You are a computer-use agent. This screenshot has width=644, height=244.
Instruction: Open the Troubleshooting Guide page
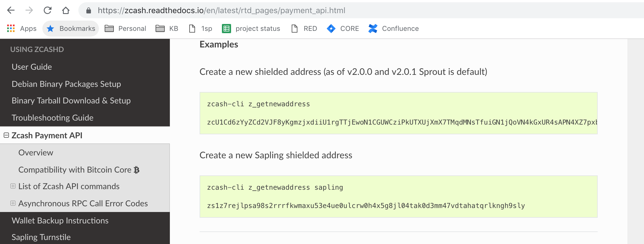(x=52, y=117)
